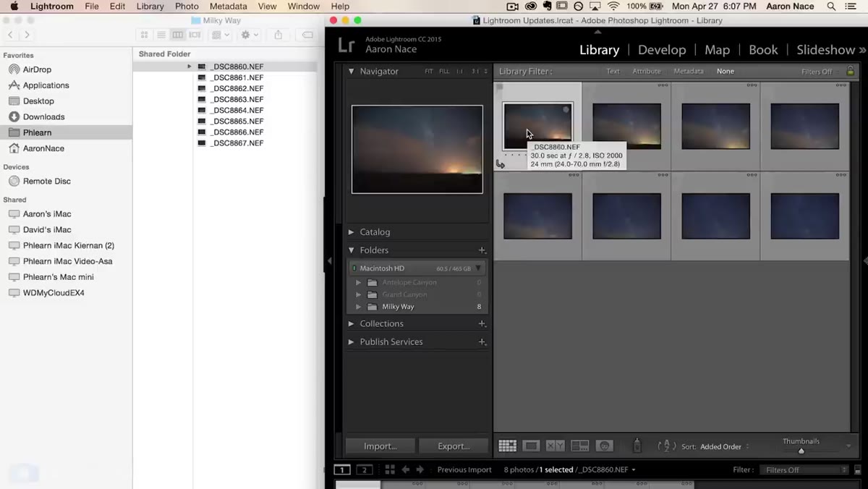
Task: Enable the Attribute library filter
Action: pos(647,71)
